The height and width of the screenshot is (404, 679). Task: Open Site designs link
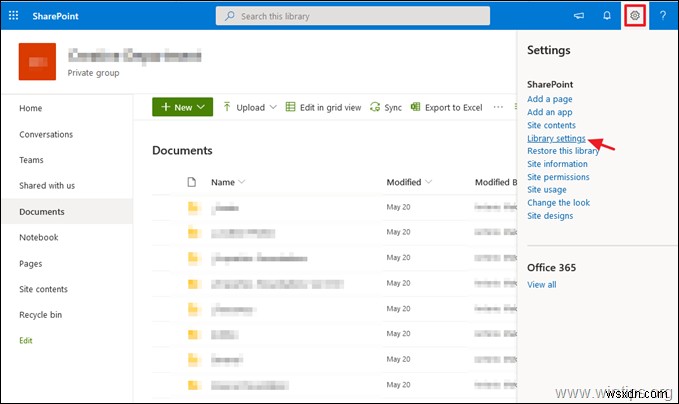[x=550, y=216]
